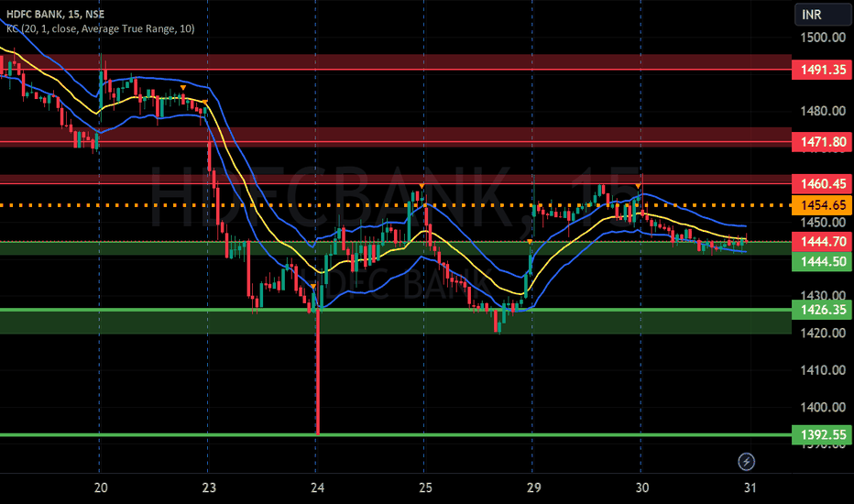Screen dimensions: 854x504
Task: Select the green horizontal line at 1392.55
Action: (x=396, y=434)
